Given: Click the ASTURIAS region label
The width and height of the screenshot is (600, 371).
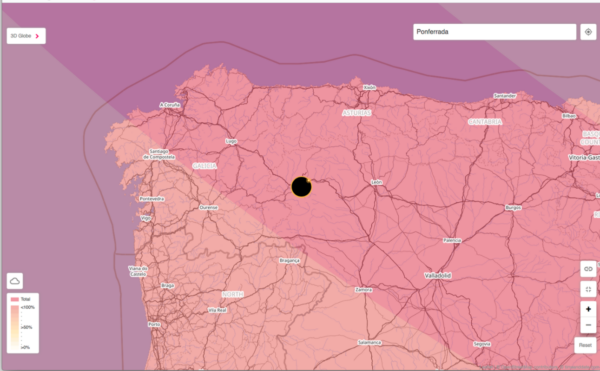Looking at the screenshot, I should coord(357,113).
